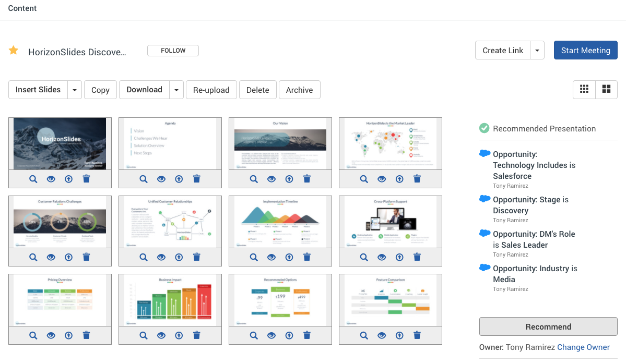The image size is (626, 364).
Task: Toggle the eye visibility icon on Cross-Platform Support
Action: 382,257
